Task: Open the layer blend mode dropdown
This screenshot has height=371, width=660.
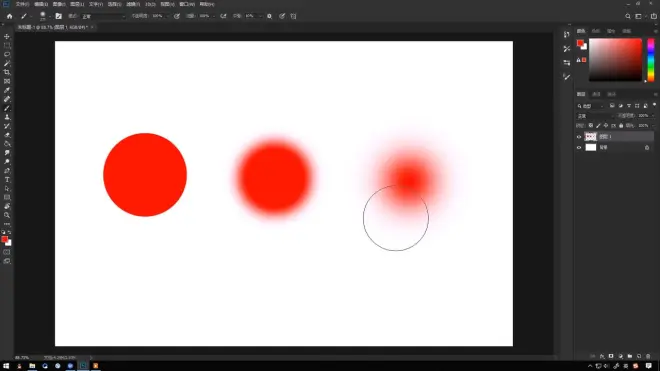Action: [x=595, y=116]
